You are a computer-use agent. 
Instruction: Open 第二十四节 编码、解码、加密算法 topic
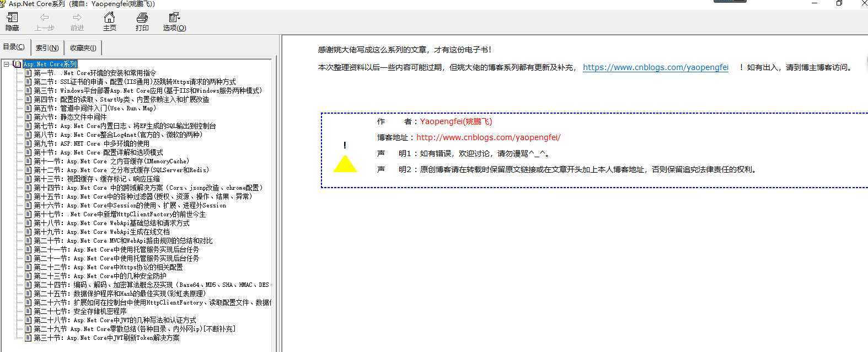152,285
